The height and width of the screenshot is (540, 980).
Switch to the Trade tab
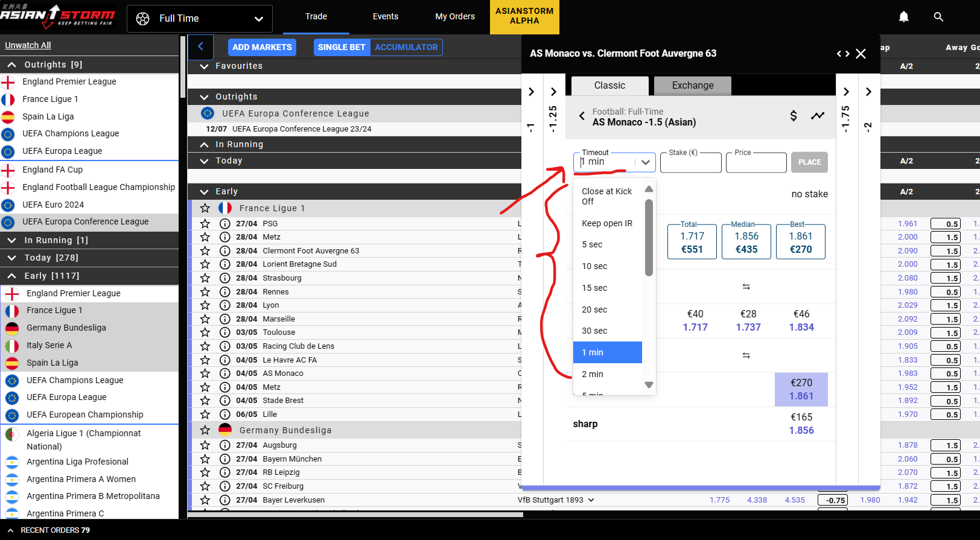pyautogui.click(x=316, y=17)
